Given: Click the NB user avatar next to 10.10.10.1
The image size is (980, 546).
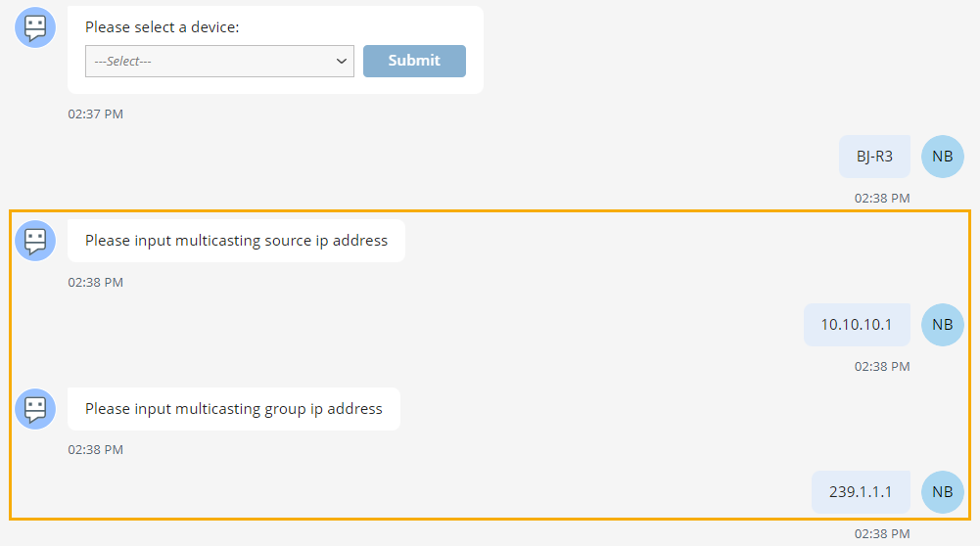Looking at the screenshot, I should click(x=942, y=325).
